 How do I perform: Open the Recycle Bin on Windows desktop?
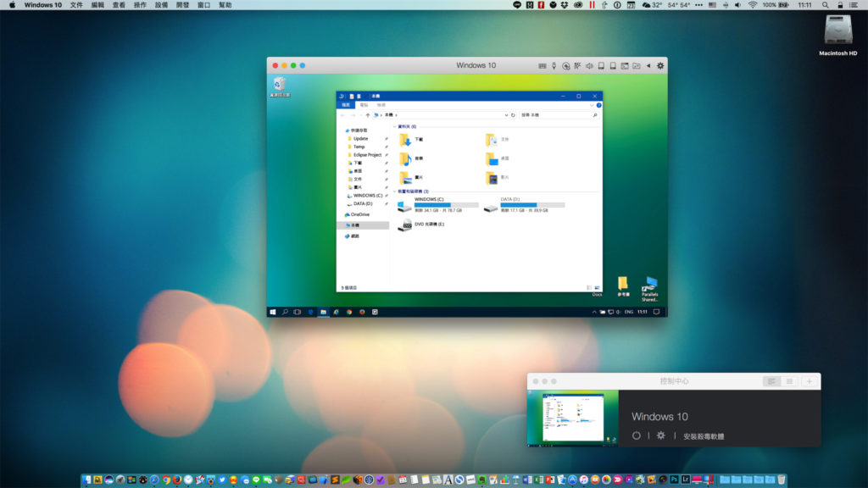click(x=279, y=85)
